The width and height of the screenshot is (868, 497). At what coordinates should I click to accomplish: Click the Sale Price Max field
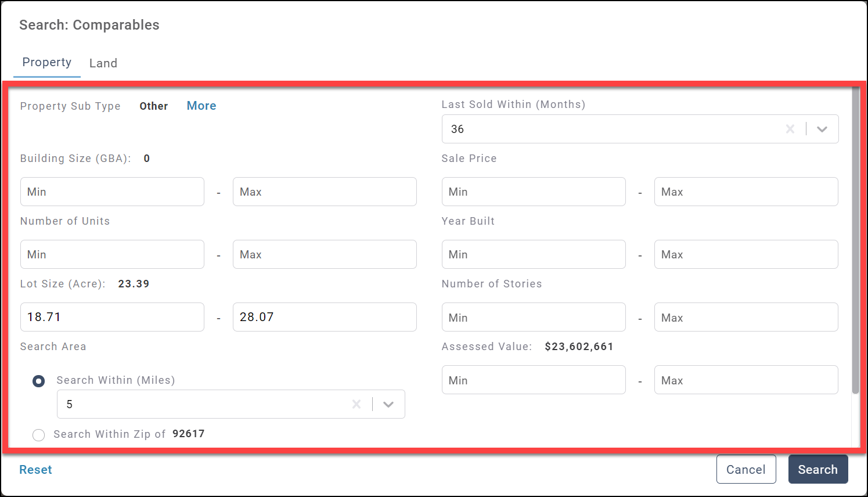coord(745,192)
